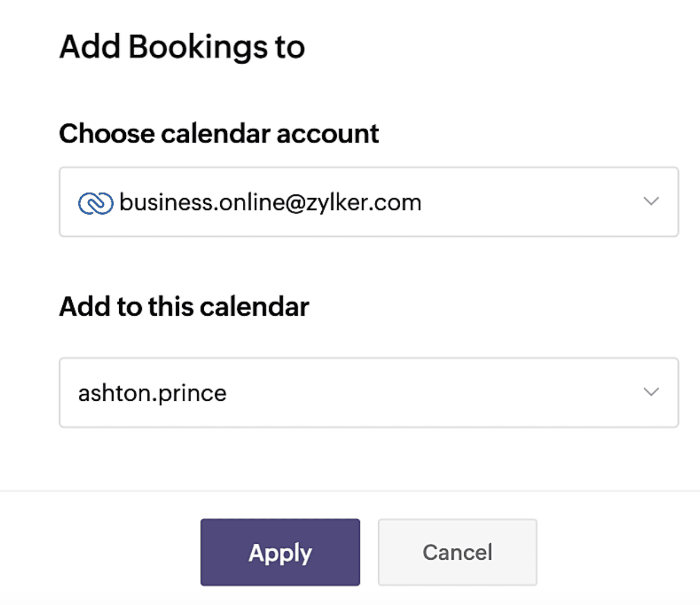Click the Zoho link icon beside the email

[x=96, y=203]
